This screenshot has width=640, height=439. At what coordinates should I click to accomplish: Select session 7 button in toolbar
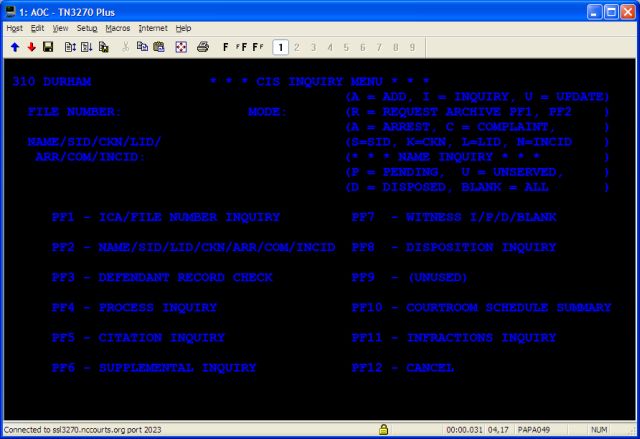point(379,47)
